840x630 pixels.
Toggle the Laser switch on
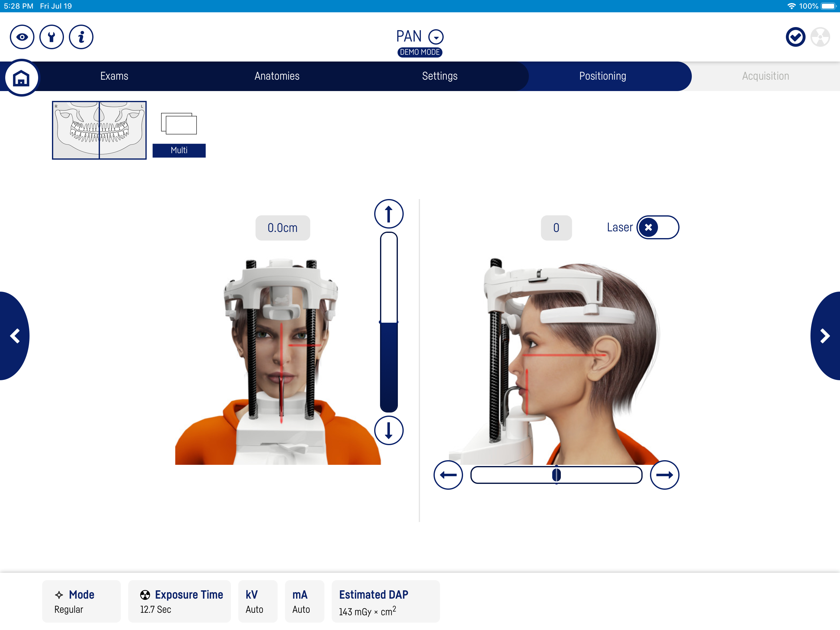point(657,227)
